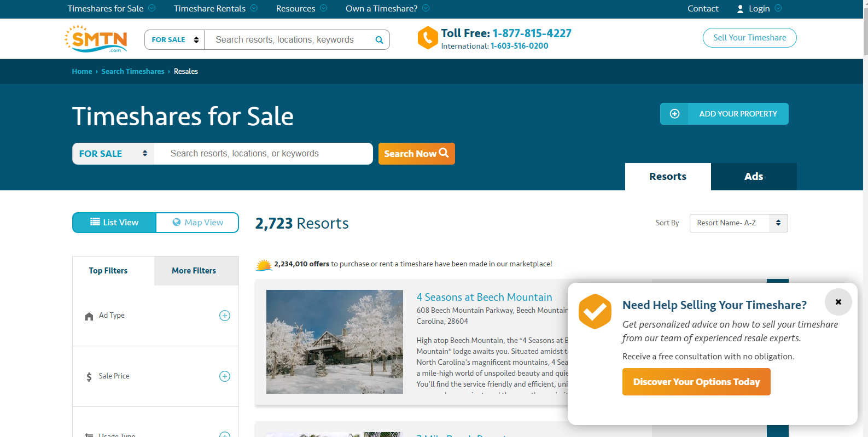Screen dimensions: 868x437
Task: Go to the Home breadcrumb
Action: coord(82,72)
